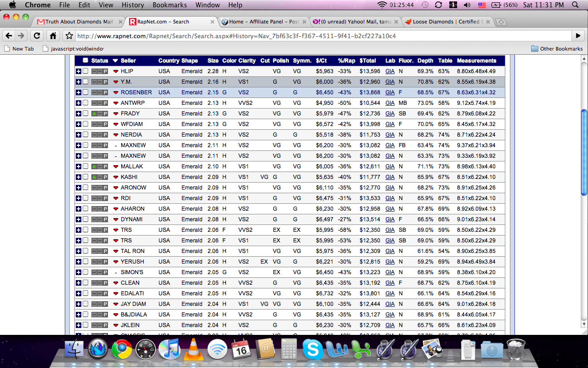Check the box for the HLIP row

(x=85, y=71)
